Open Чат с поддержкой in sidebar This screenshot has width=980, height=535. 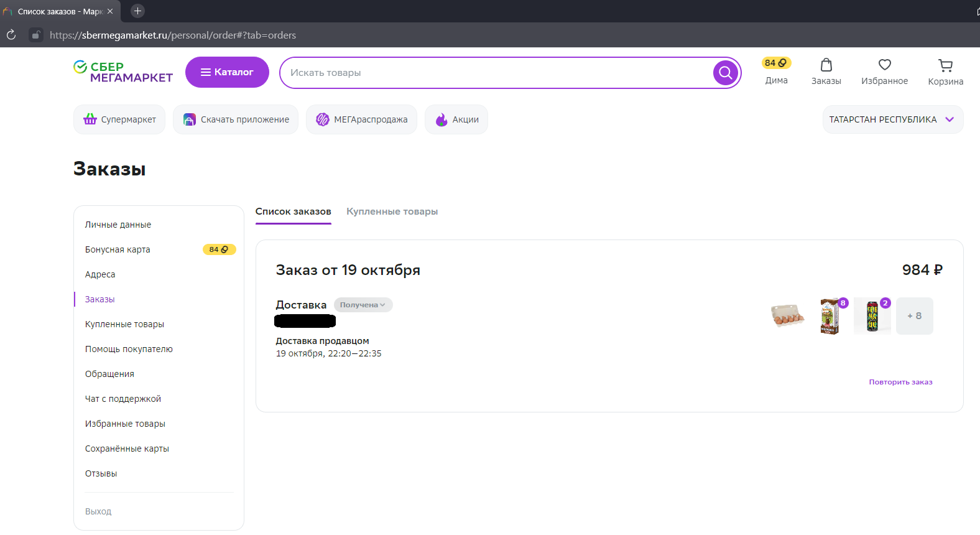click(123, 399)
